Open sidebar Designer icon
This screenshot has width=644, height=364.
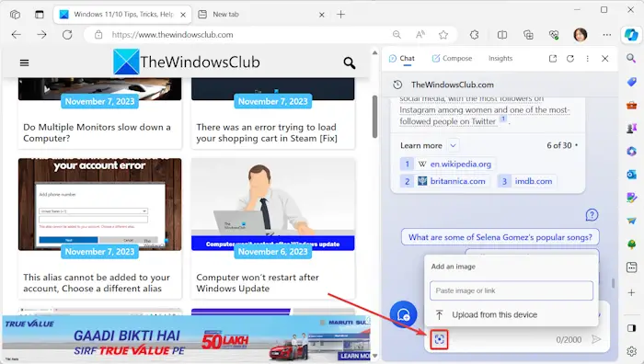pos(631,198)
